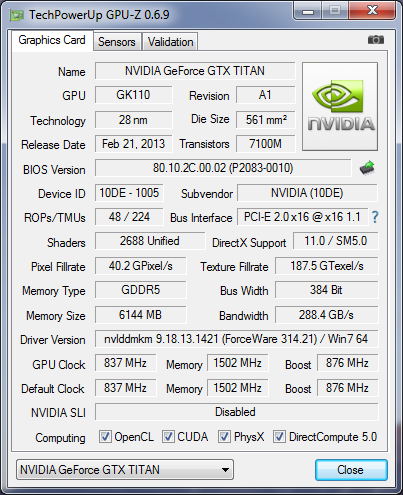Switch to the Sensors tab
This screenshot has width=403, height=495.
[x=117, y=42]
